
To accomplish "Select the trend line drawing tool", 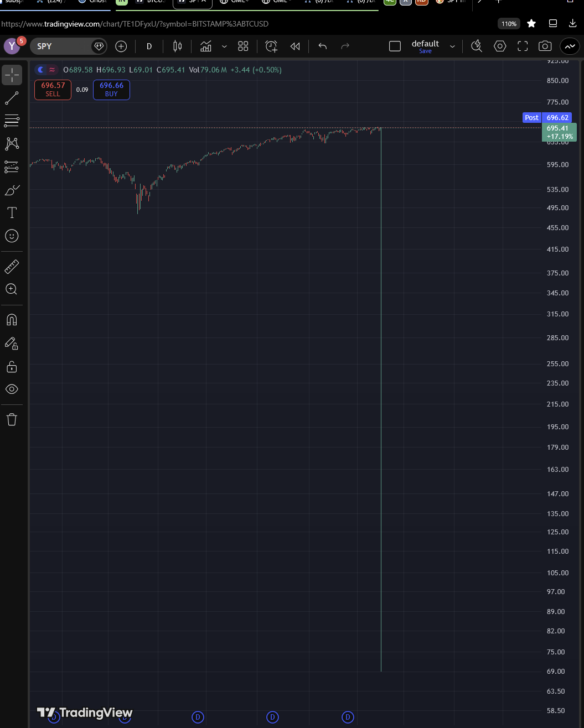I will (12, 98).
